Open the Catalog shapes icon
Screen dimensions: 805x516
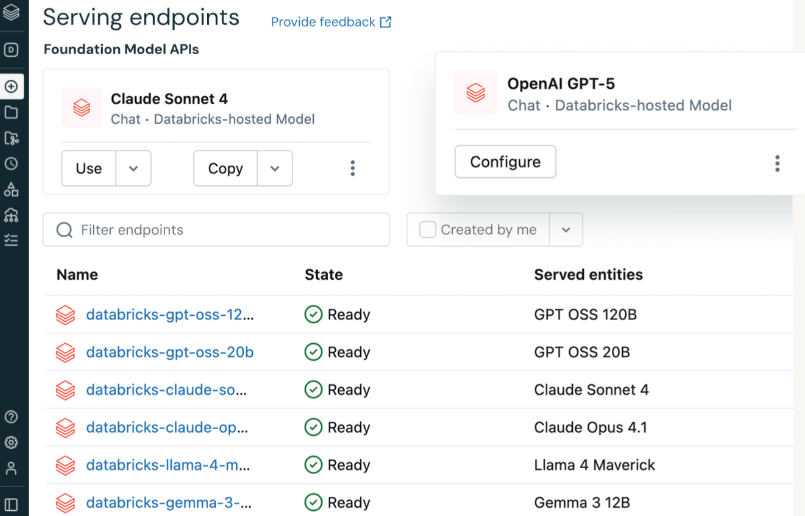click(x=11, y=189)
